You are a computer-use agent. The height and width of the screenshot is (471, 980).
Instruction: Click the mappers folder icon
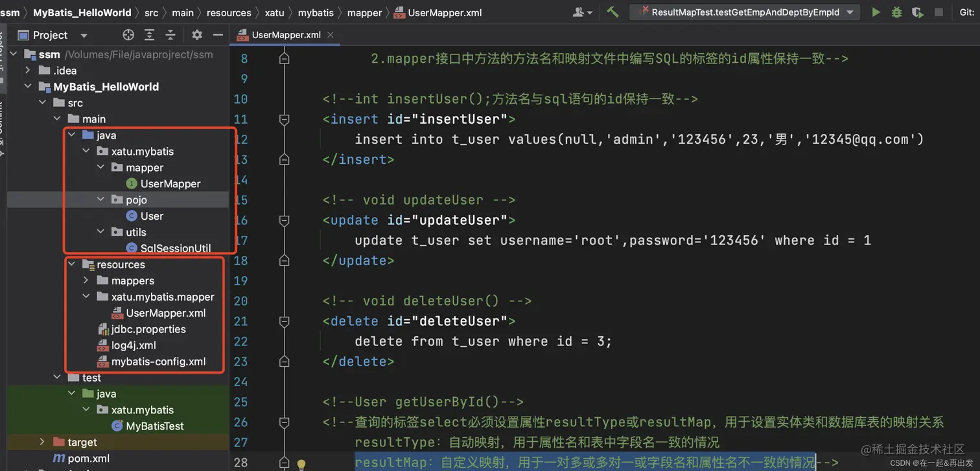102,281
